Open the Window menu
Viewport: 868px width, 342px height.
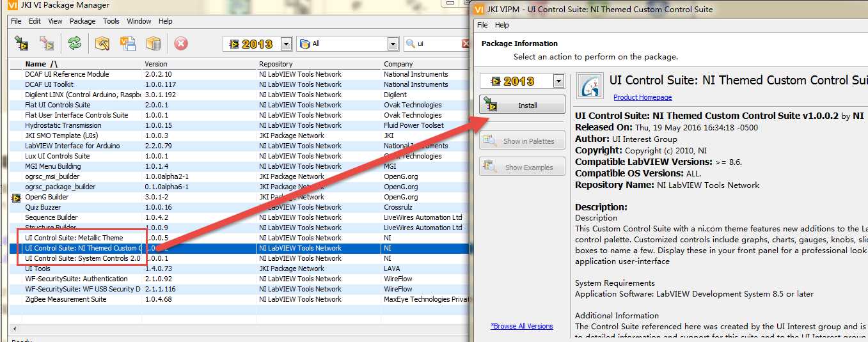tap(139, 21)
